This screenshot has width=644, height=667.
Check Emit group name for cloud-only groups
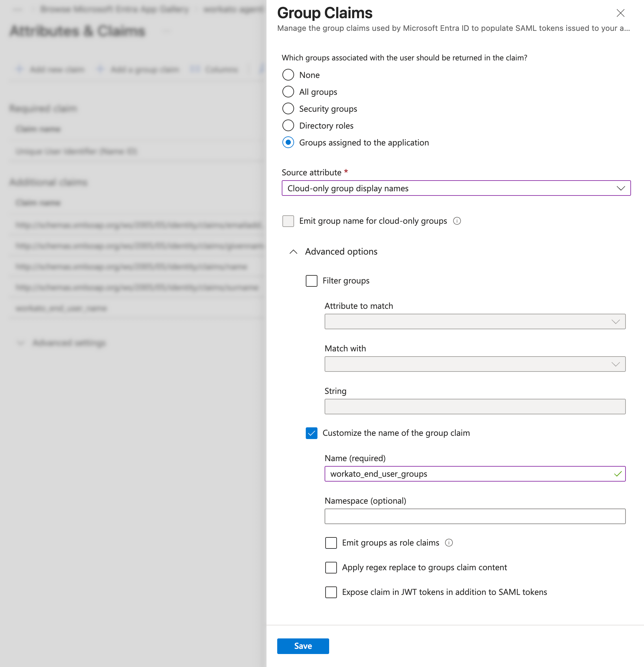pos(288,221)
